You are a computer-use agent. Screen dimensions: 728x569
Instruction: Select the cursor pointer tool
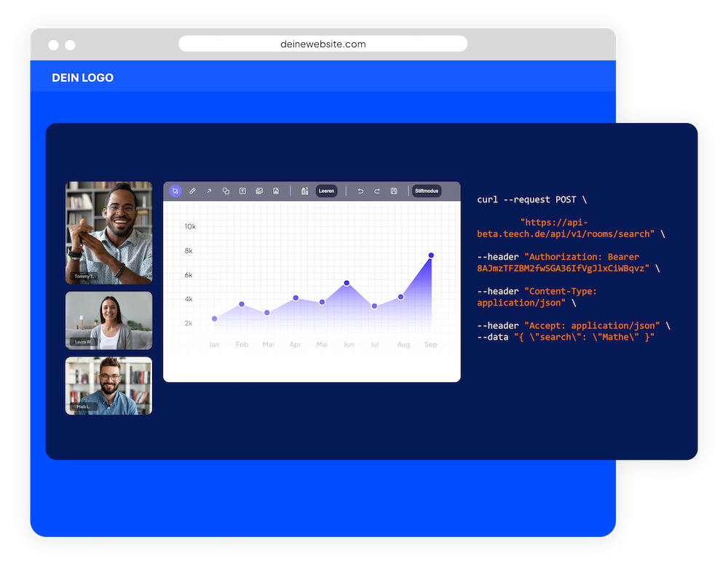[x=175, y=191]
